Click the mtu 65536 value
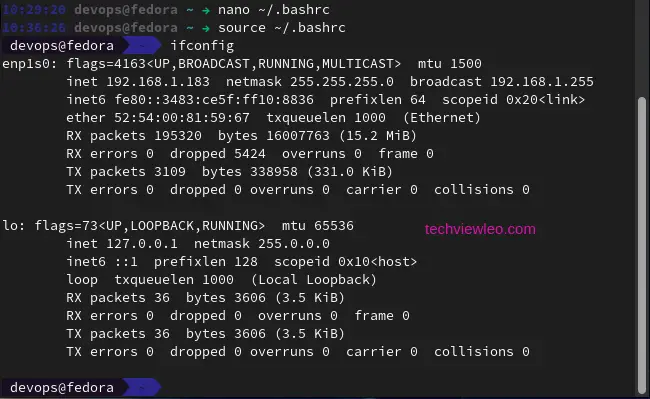Screen dimensions: 650x399 click(318, 226)
